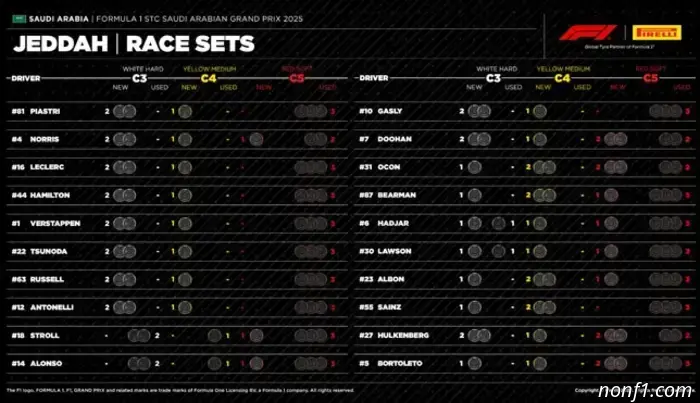Click the left table's C4 Yellow Medium header

pyautogui.click(x=207, y=75)
